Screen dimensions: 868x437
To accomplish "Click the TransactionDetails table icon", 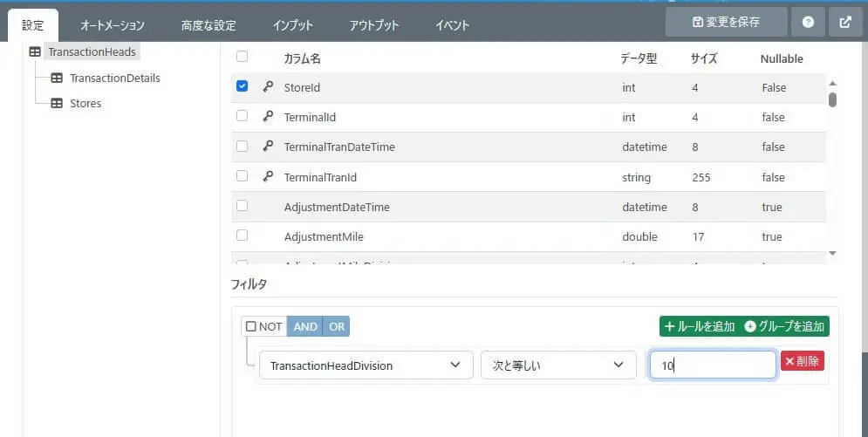I will [57, 78].
